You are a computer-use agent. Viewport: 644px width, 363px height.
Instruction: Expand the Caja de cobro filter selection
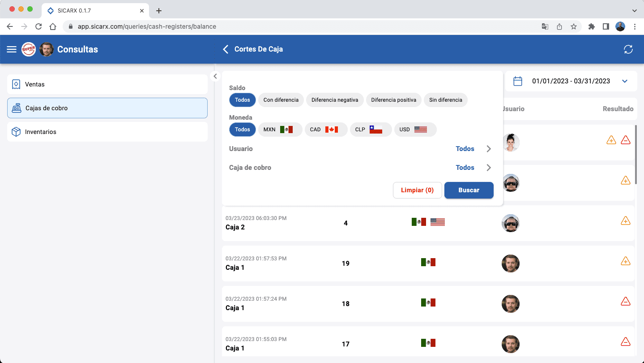pyautogui.click(x=489, y=168)
